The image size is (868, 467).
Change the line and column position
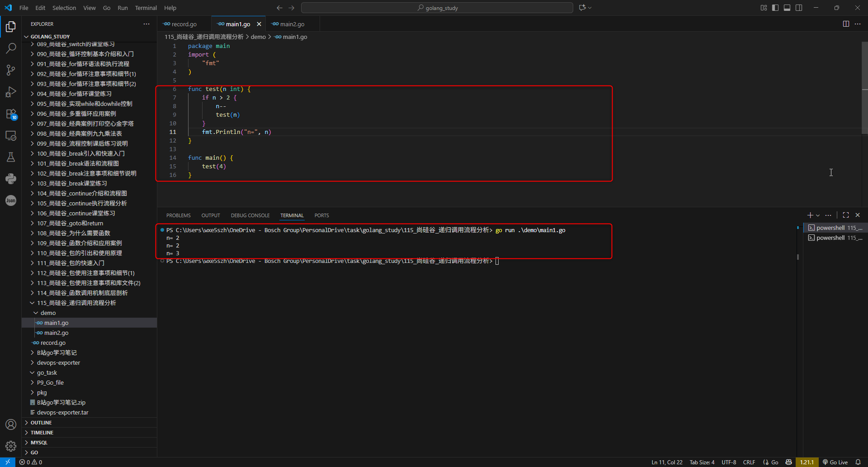pyautogui.click(x=667, y=462)
